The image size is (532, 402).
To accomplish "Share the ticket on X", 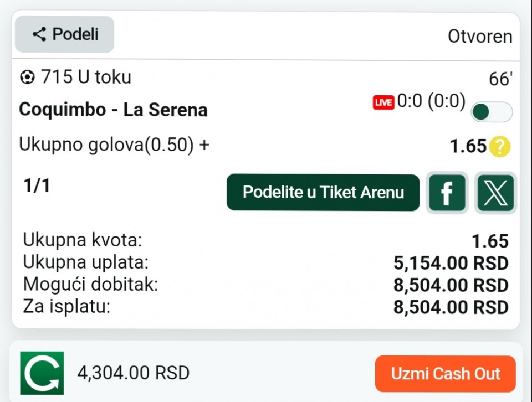I will [x=495, y=193].
